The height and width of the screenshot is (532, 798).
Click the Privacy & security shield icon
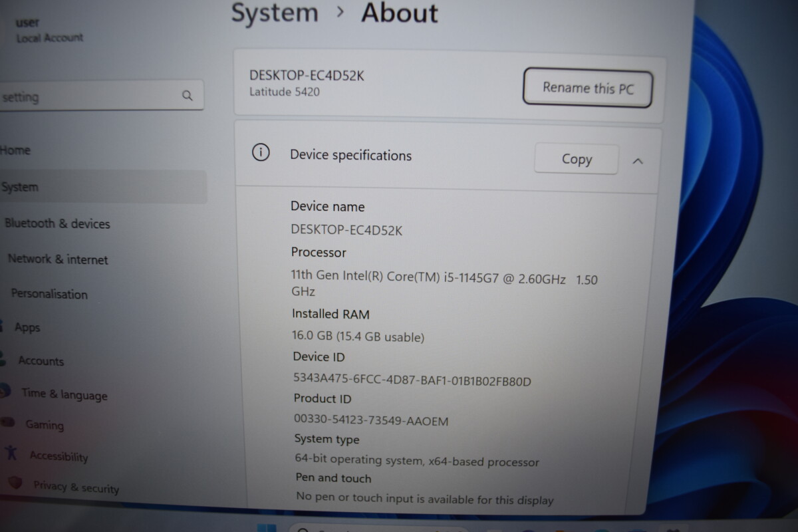[15, 483]
